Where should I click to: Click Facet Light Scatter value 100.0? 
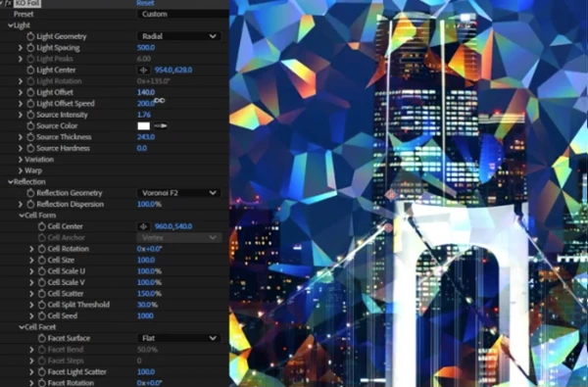pos(146,372)
